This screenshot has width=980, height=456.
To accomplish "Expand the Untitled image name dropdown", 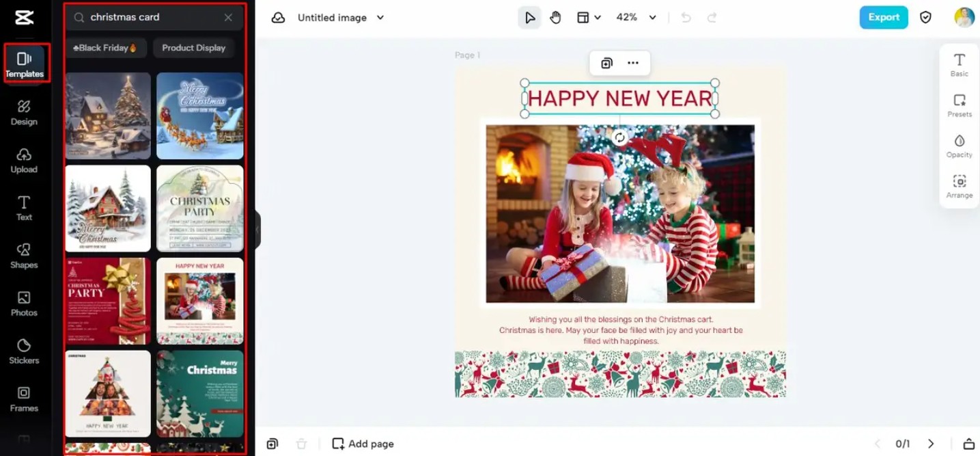I will [x=380, y=18].
